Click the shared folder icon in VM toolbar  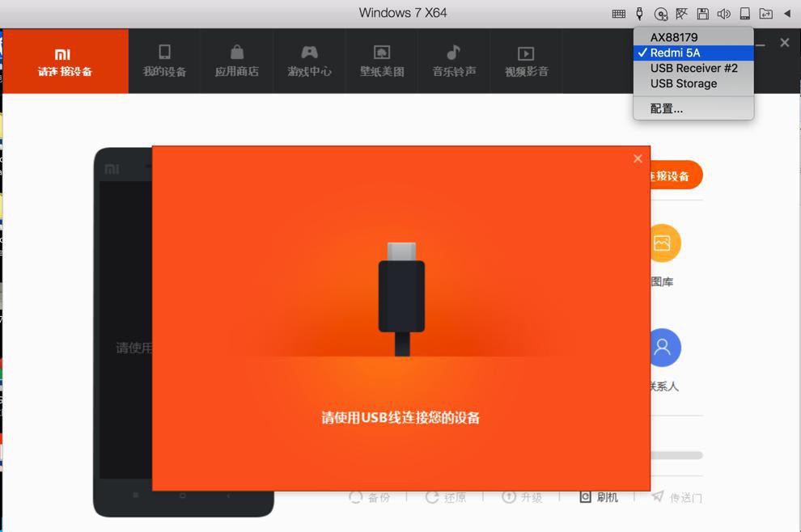[765, 14]
